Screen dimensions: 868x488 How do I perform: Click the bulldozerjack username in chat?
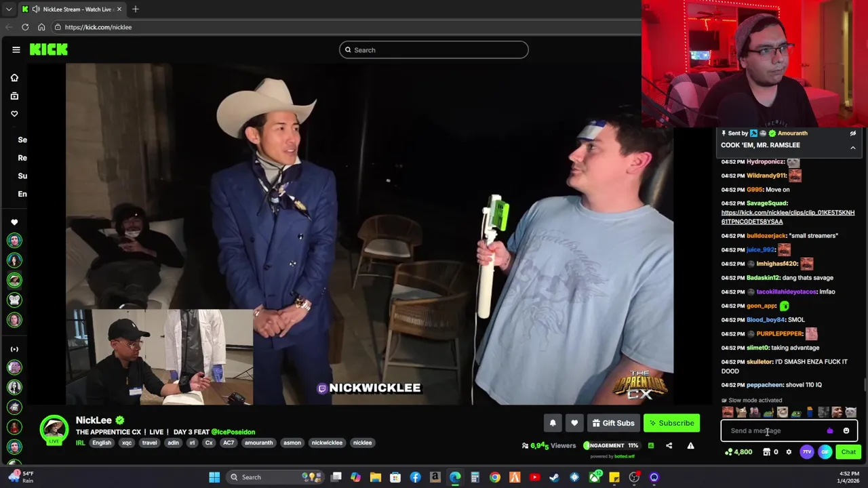pyautogui.click(x=766, y=235)
